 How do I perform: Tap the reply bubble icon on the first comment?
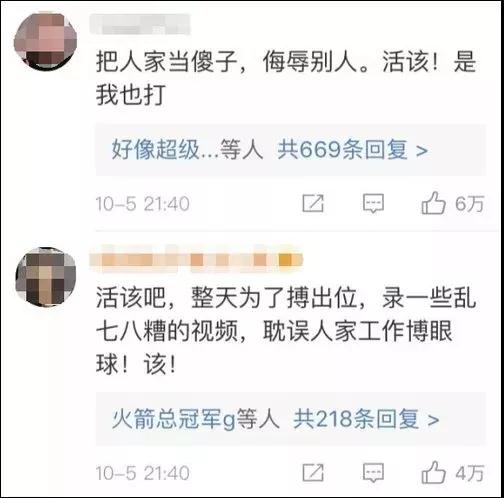pos(373,203)
